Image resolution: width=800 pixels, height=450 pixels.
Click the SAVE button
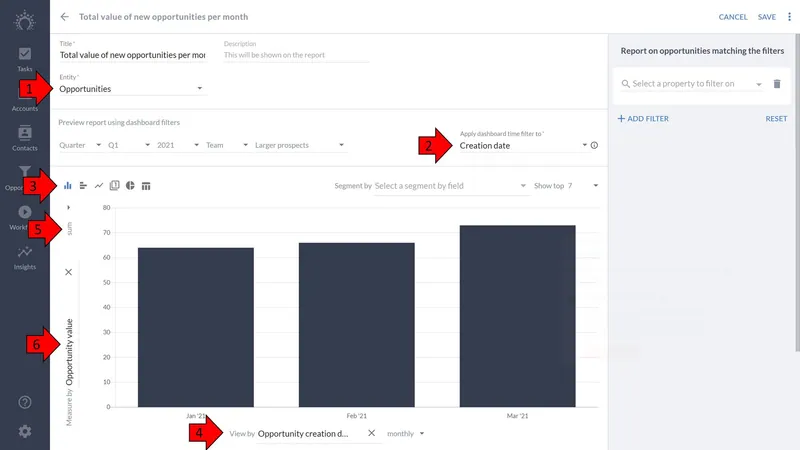766,17
